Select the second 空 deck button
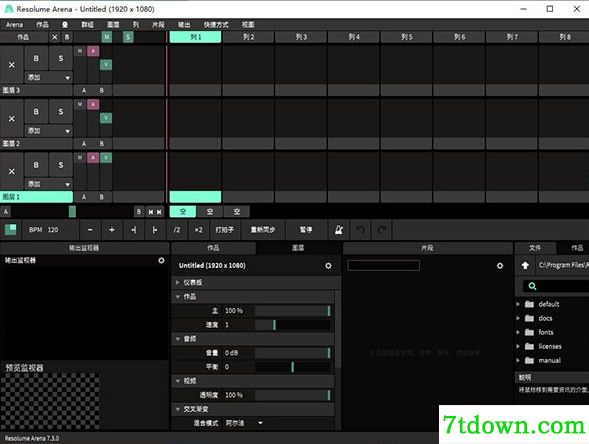The image size is (589, 444). [210, 212]
